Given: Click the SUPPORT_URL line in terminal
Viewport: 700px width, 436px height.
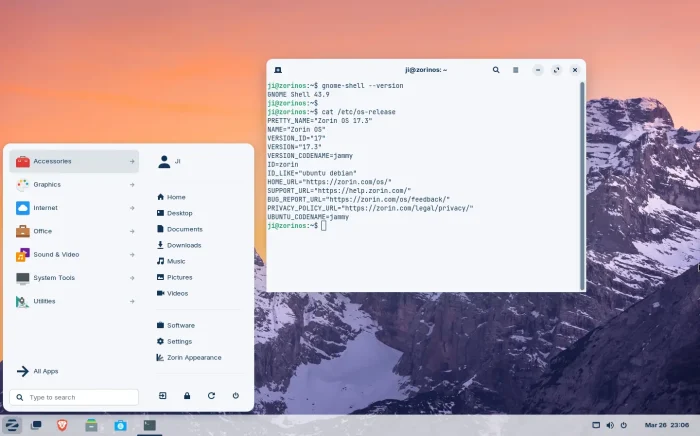Looking at the screenshot, I should point(339,191).
